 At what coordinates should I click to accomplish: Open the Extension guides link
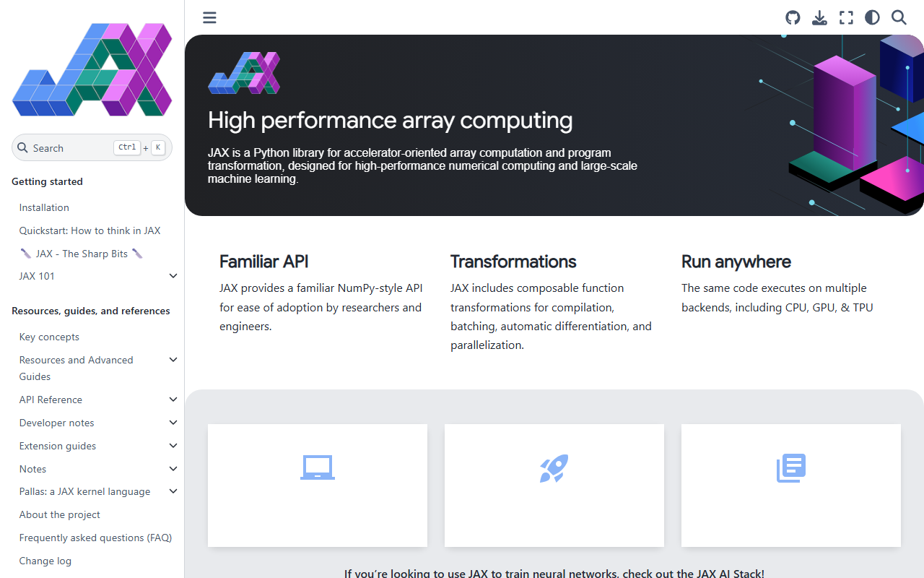click(x=58, y=446)
